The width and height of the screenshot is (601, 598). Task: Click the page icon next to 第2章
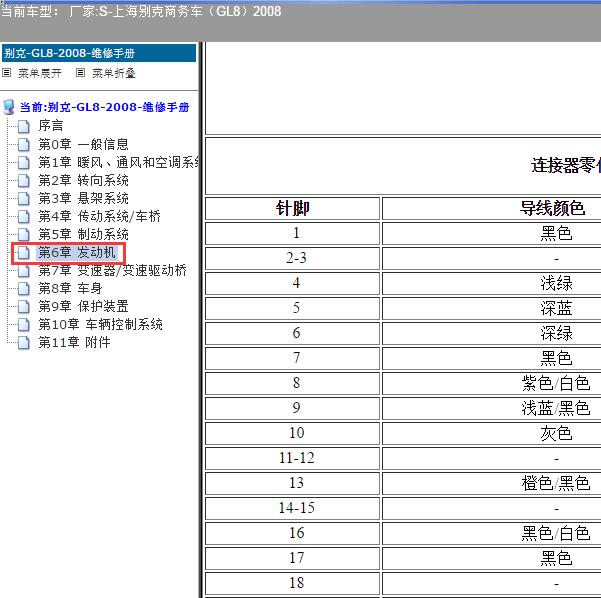point(24,180)
